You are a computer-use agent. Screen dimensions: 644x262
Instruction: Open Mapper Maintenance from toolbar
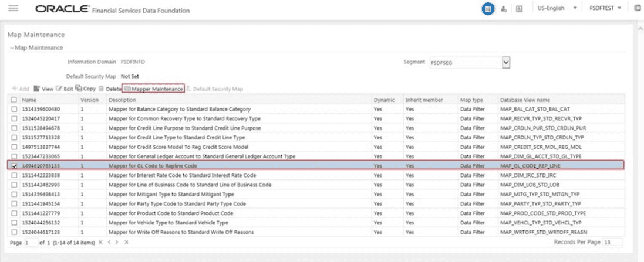pyautogui.click(x=153, y=89)
